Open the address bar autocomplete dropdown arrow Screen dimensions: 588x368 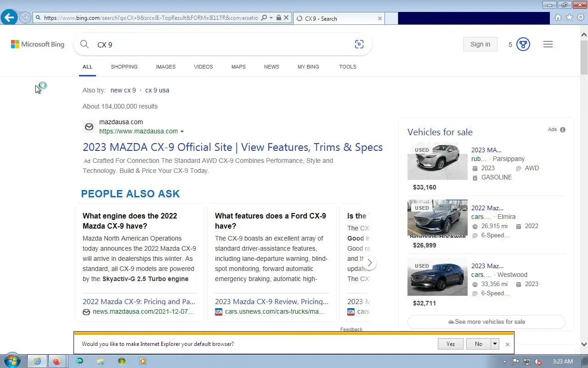click(271, 18)
